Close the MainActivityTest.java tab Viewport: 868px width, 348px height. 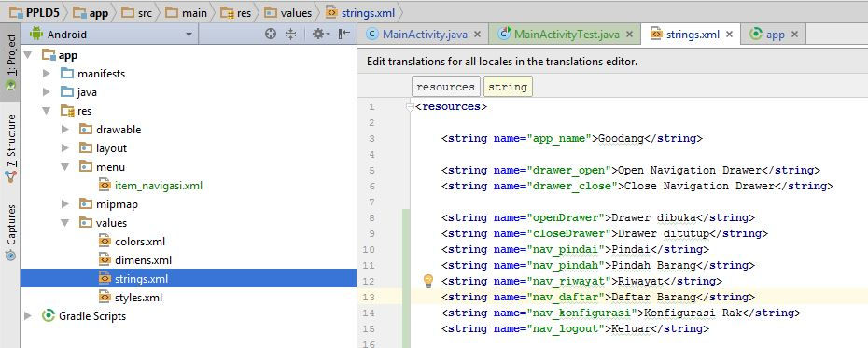629,35
